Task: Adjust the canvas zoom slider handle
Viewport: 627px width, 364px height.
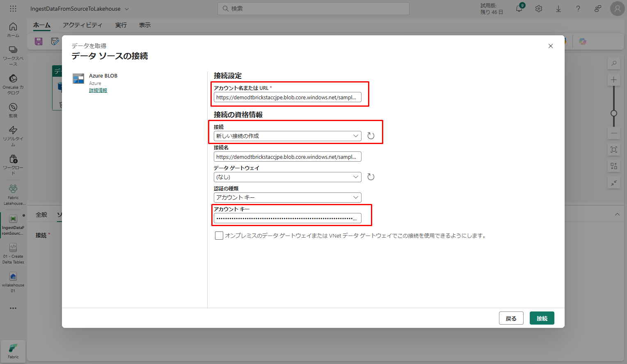Action: tap(614, 113)
